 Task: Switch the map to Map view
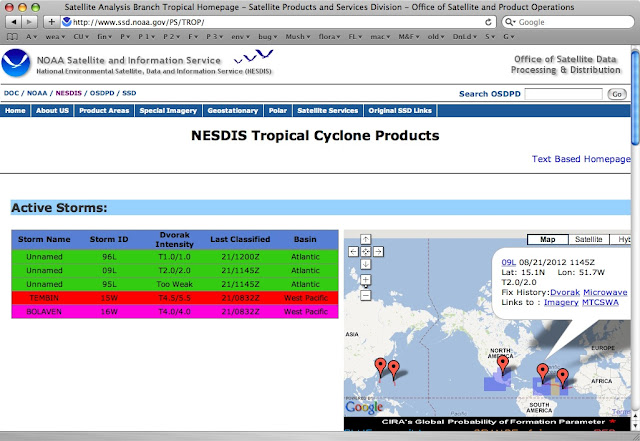coord(548,240)
